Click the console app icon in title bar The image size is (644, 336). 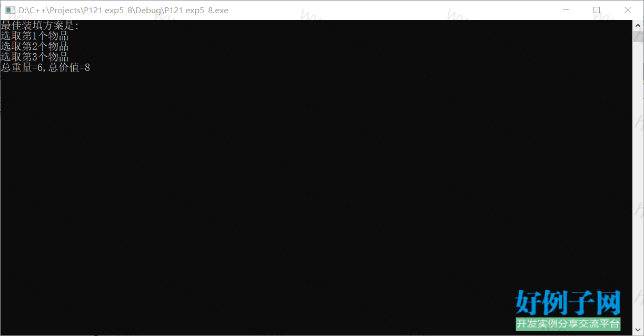pyautogui.click(x=10, y=10)
